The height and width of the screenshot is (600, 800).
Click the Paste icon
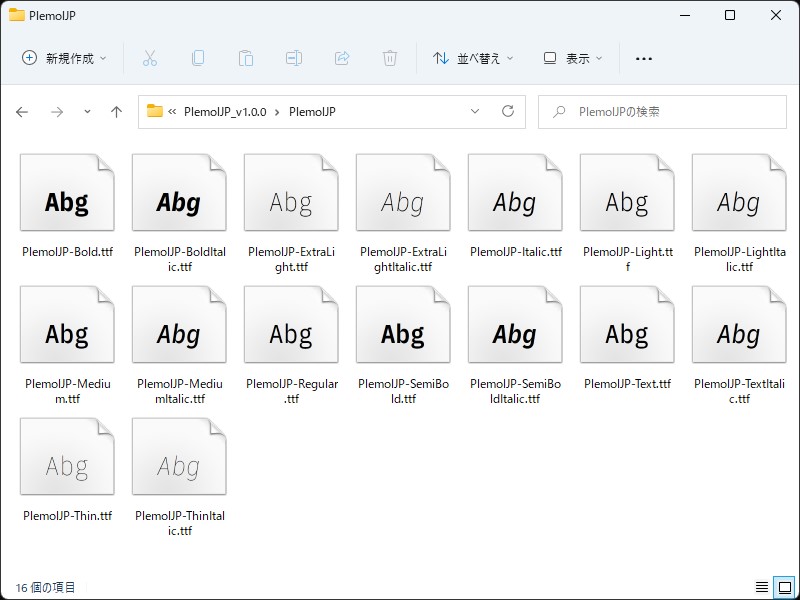(x=246, y=58)
